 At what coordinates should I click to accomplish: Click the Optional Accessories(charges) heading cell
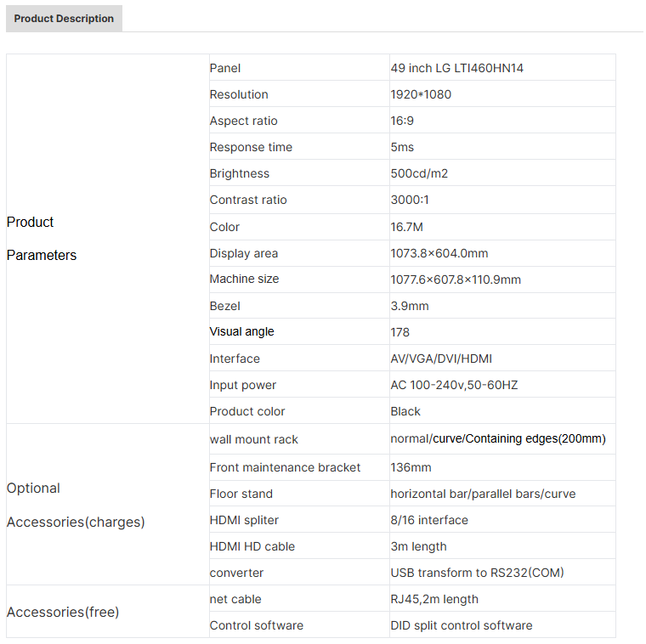(x=76, y=505)
